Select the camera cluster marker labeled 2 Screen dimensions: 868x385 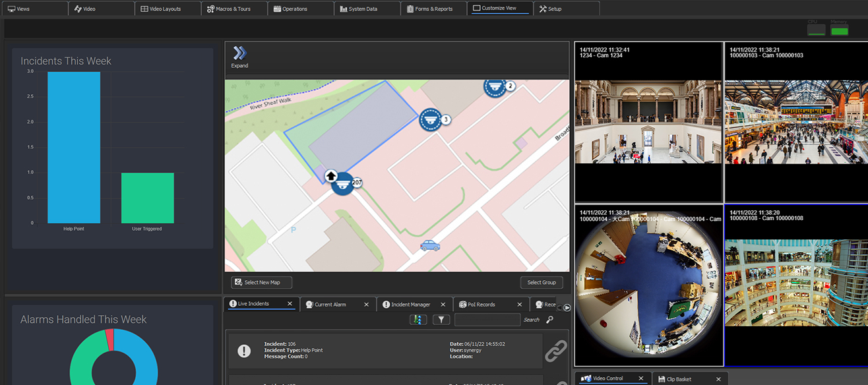click(x=495, y=86)
